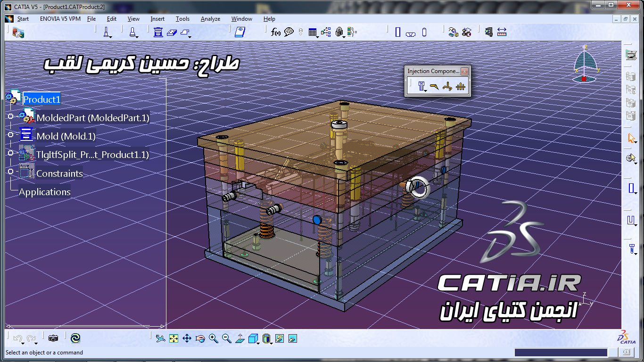Toggle Swap visible space icon

[293, 338]
